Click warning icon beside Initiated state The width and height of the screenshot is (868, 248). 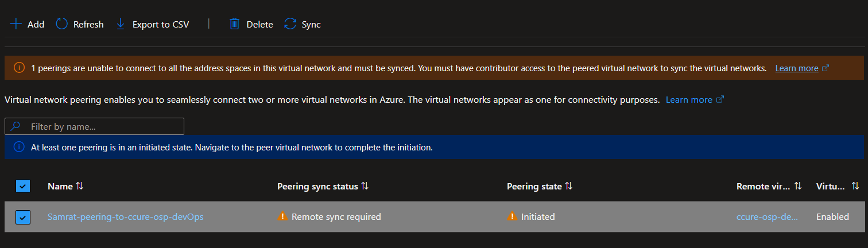[512, 216]
